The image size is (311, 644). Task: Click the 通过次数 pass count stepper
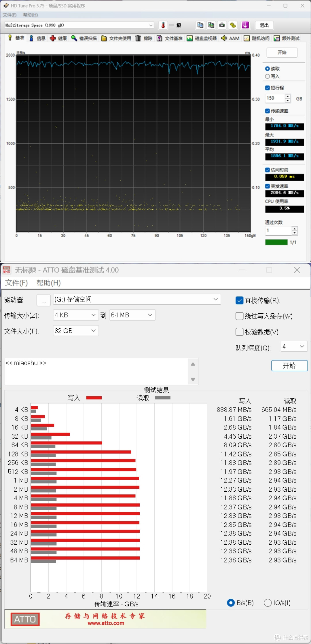click(x=295, y=230)
